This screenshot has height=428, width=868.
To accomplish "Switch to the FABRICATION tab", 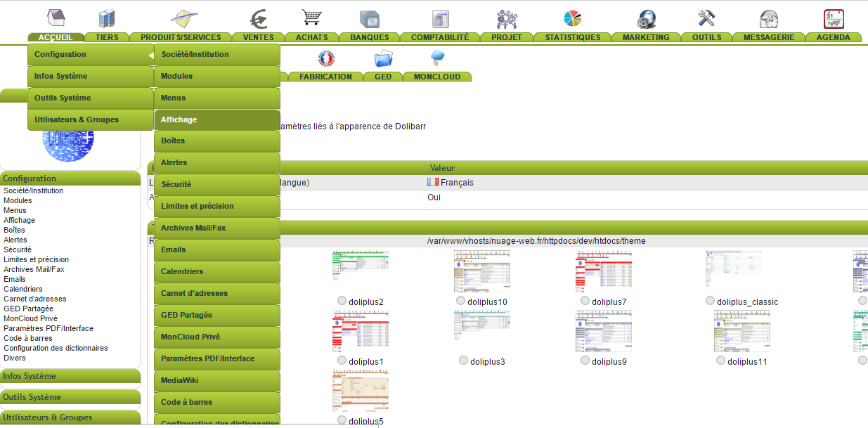I will pos(325,77).
